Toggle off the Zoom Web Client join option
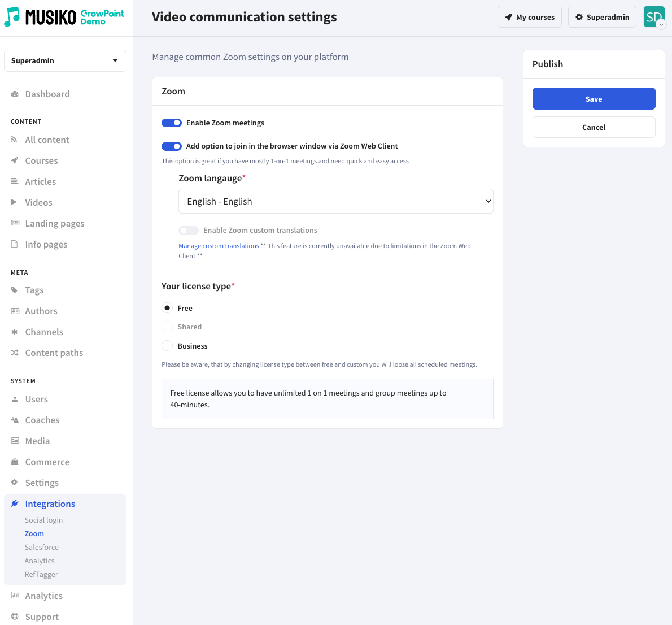This screenshot has height=625, width=672. point(172,146)
